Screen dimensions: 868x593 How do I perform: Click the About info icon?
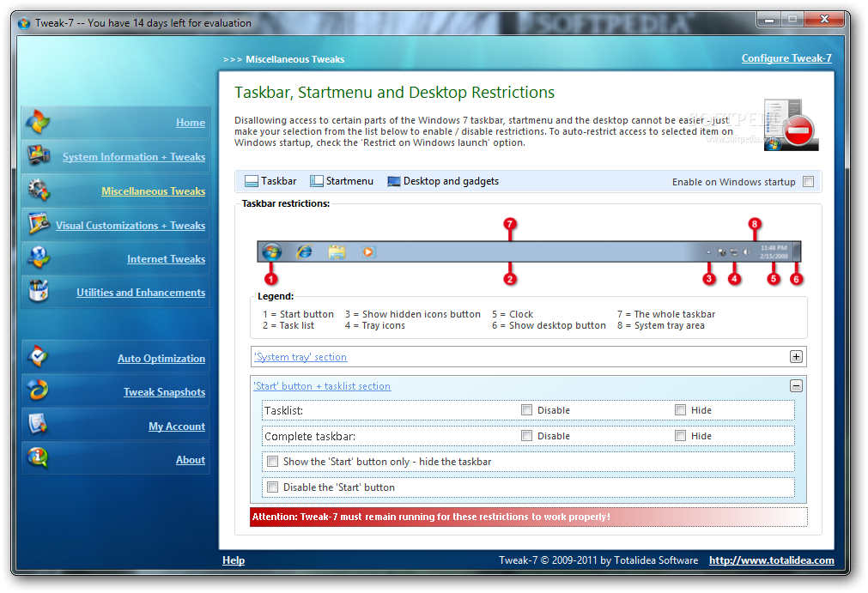click(38, 458)
